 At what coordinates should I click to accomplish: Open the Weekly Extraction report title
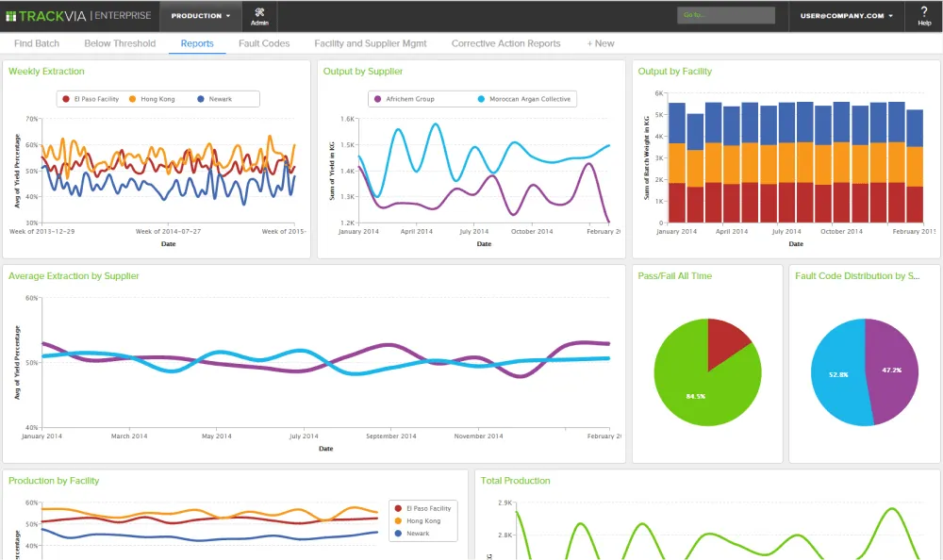pyautogui.click(x=44, y=72)
